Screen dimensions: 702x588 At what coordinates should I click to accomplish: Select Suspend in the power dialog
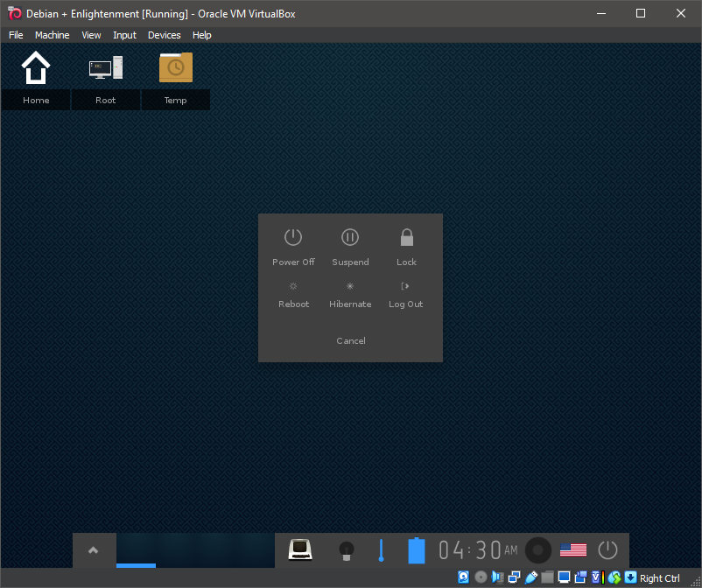tap(350, 238)
